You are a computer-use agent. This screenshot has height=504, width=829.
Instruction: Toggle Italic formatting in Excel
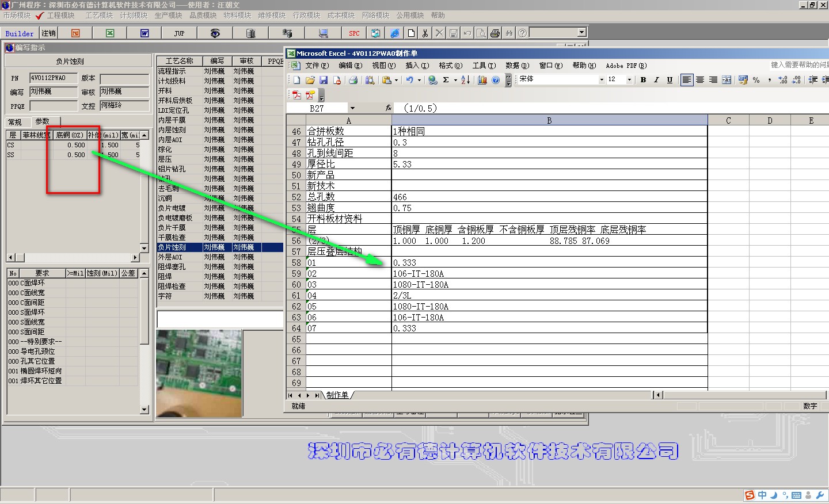656,80
